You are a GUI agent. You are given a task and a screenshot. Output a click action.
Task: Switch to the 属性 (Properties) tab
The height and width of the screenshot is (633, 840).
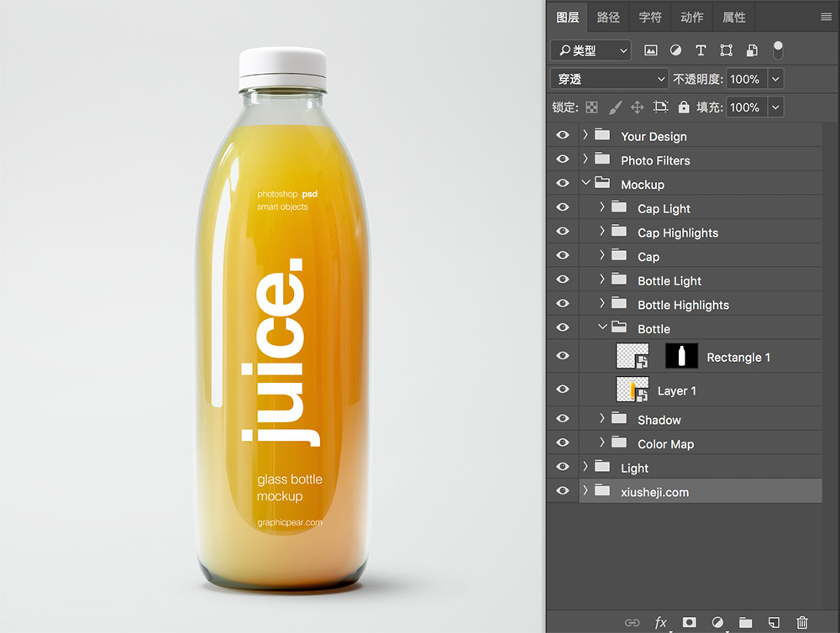[x=733, y=17]
